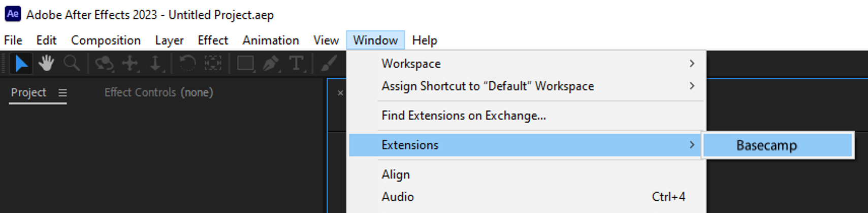868x213 pixels.
Task: Open the Project panel hamburger menu
Action: click(x=62, y=93)
